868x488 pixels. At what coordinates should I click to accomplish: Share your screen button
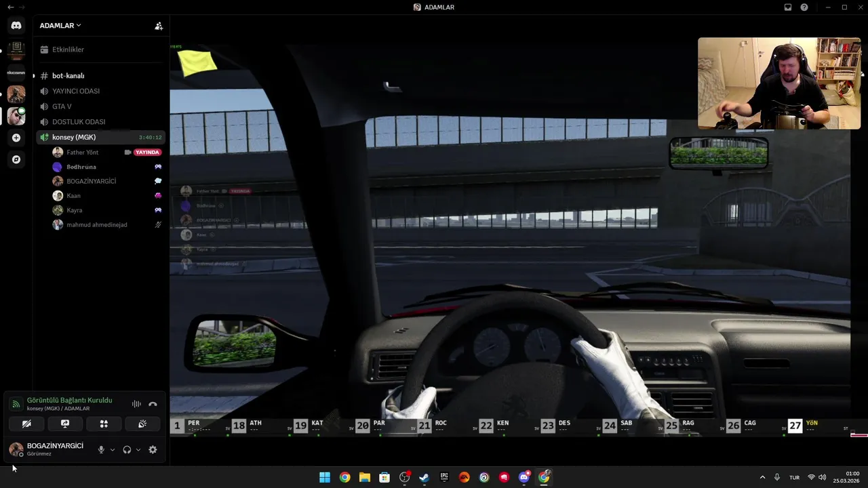pyautogui.click(x=65, y=424)
